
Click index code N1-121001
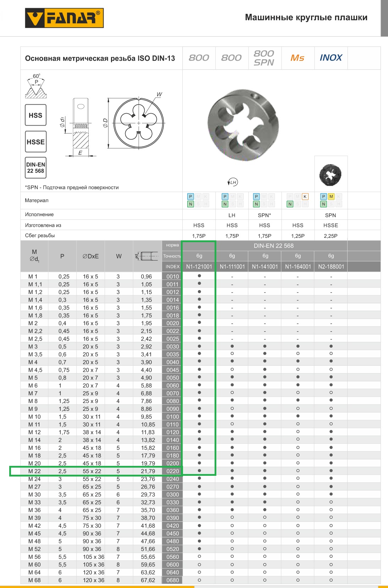coord(199,267)
